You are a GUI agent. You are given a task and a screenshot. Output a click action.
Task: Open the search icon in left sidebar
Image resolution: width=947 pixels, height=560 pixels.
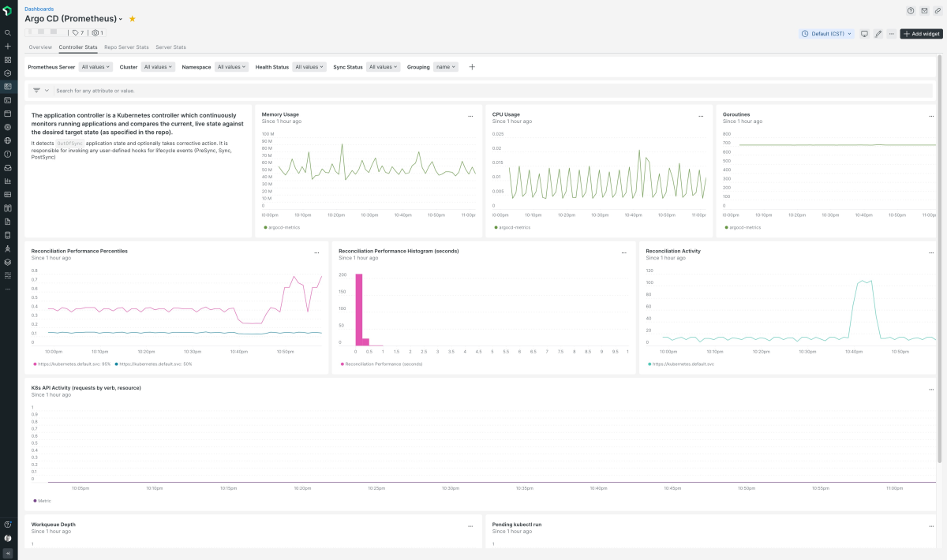pyautogui.click(x=8, y=33)
